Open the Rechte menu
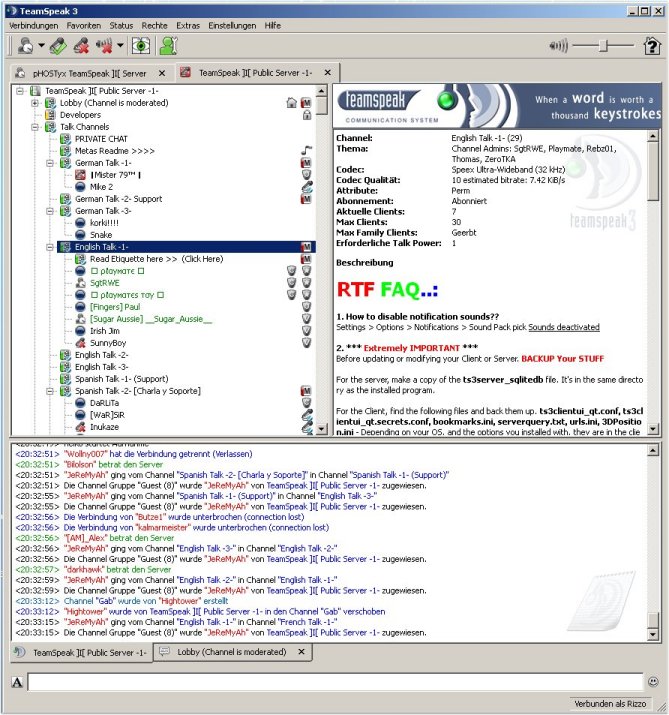This screenshot has height=715, width=669. [155, 26]
